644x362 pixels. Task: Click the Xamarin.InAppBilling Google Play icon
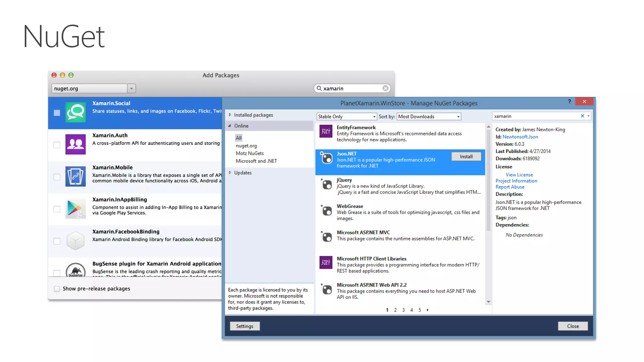[x=75, y=209]
